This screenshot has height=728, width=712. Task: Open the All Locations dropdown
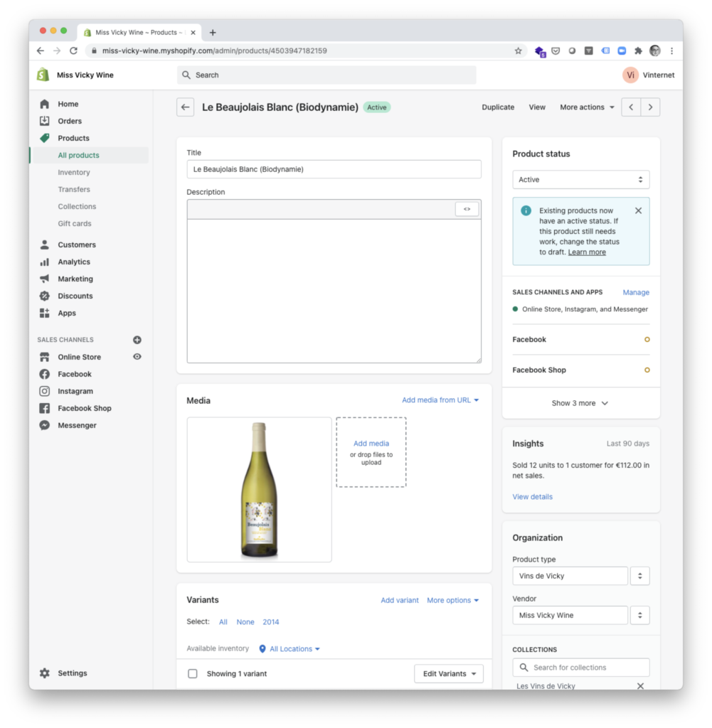pos(289,649)
